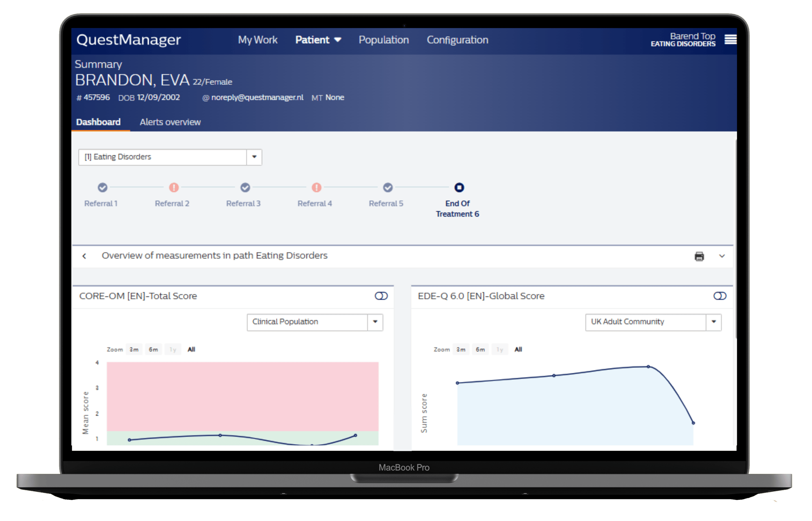Go to the Population page
Viewport: 812px width, 521px height.
click(x=384, y=40)
